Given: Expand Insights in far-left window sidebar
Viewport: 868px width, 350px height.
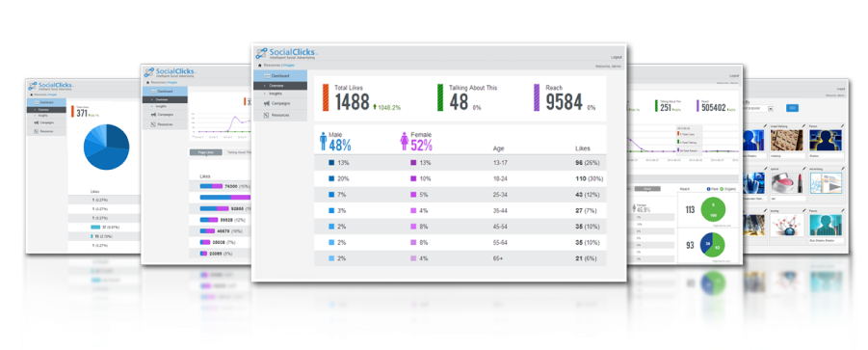Looking at the screenshot, I should [46, 115].
